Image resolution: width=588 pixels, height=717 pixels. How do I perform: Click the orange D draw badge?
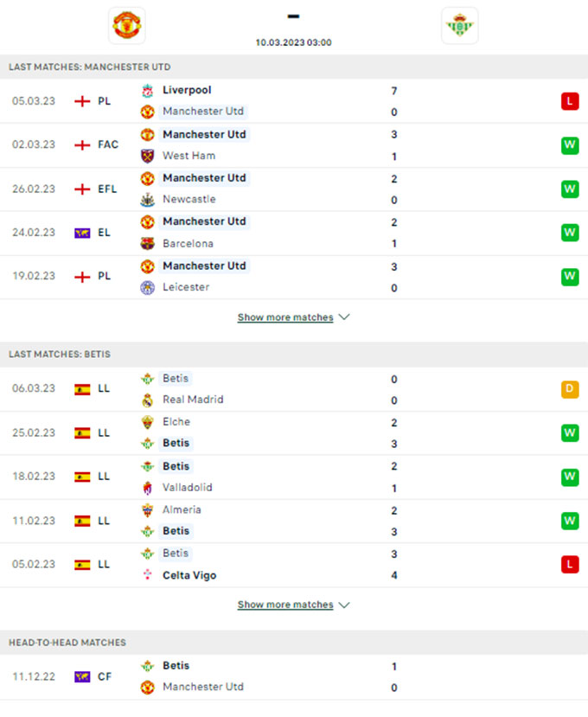click(569, 389)
